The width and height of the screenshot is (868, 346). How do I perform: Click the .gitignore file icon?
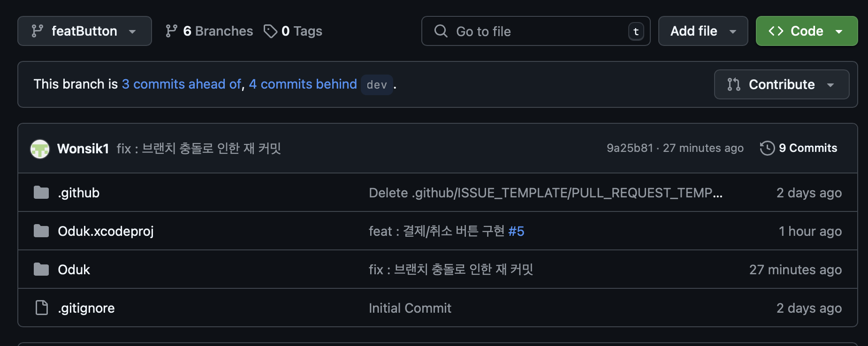(x=42, y=308)
